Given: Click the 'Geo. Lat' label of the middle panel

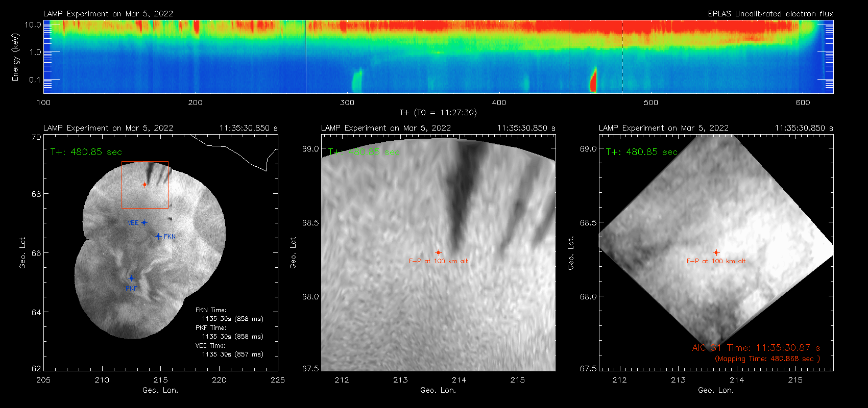Looking at the screenshot, I should [x=293, y=252].
